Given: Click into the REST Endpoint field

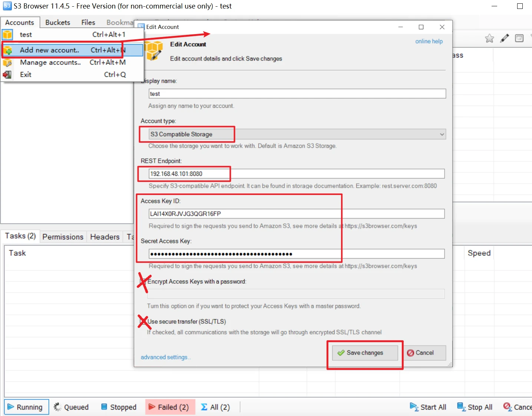Looking at the screenshot, I should pos(297,174).
